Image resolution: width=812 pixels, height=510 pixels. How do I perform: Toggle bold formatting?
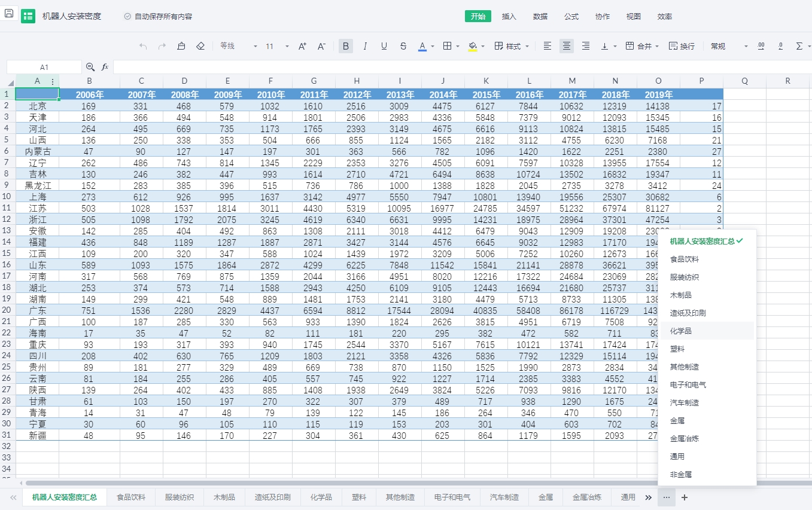click(346, 46)
